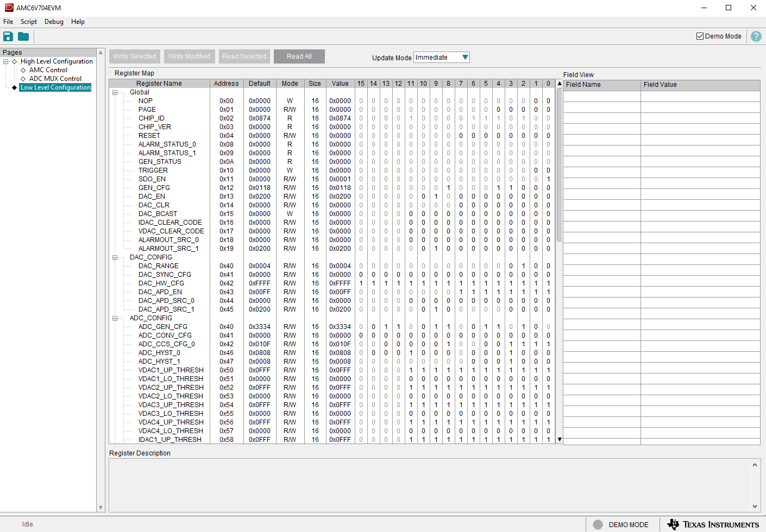The width and height of the screenshot is (766, 532).
Task: Click the Value column header
Action: [x=340, y=84]
